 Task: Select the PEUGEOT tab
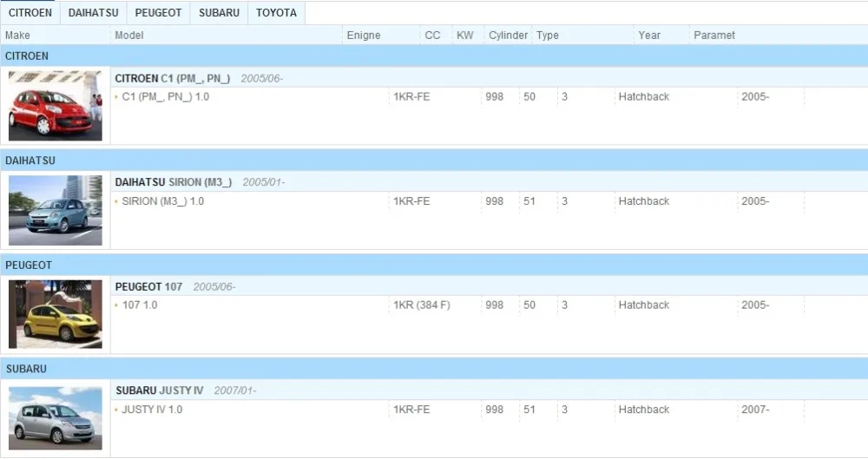158,13
